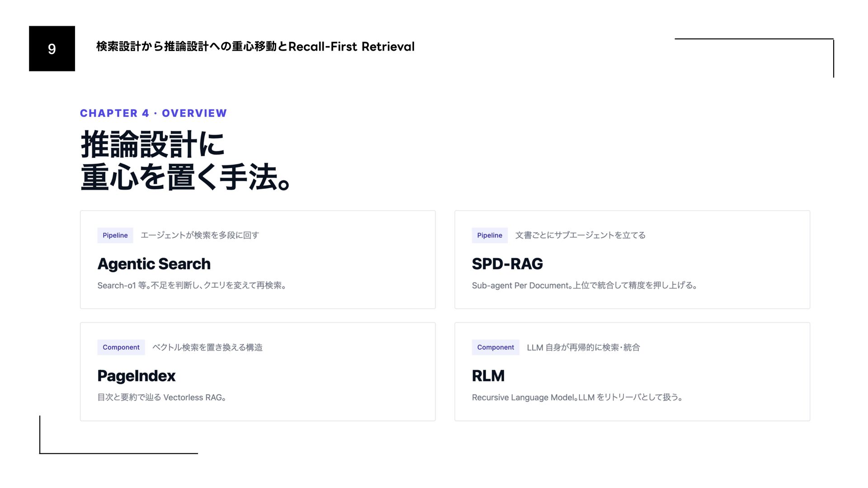This screenshot has width=868, height=488.
Task: Click the Sub-agent Per Document description
Action: pos(585,286)
